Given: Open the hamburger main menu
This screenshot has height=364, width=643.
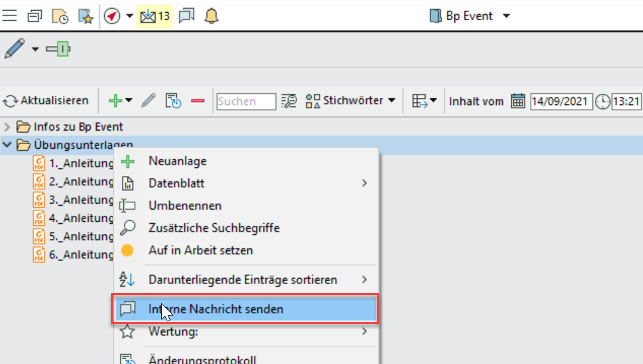Looking at the screenshot, I should [x=10, y=16].
